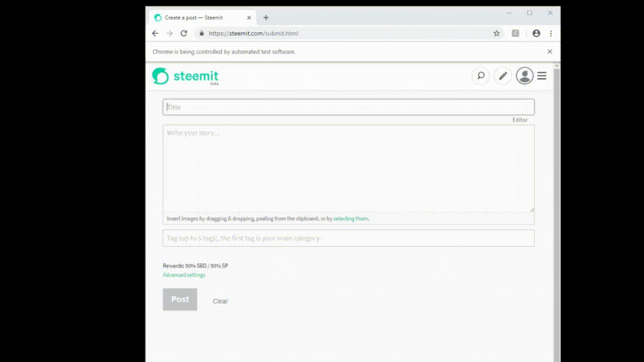Click Rewards: 50% SBD / 50% SP text
Viewport: 644px width, 362px height.
point(195,265)
